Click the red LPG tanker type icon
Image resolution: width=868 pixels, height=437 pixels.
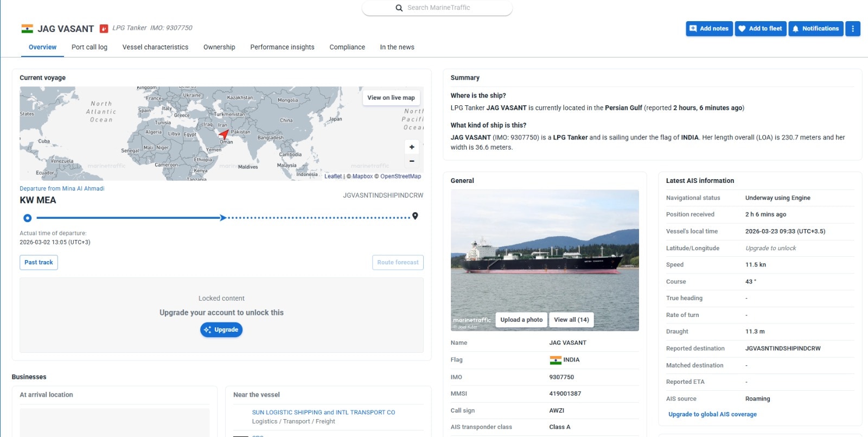point(104,29)
